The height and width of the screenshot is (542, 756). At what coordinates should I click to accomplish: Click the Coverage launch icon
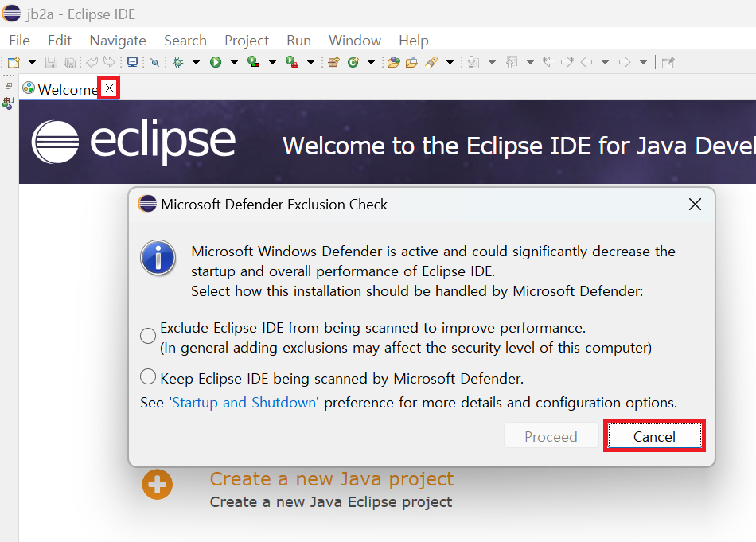click(254, 62)
